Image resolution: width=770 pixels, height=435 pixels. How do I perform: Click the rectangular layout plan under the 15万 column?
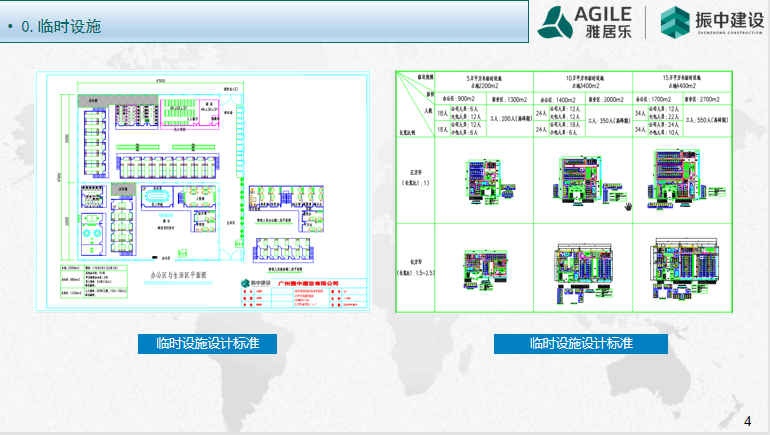[686, 268]
